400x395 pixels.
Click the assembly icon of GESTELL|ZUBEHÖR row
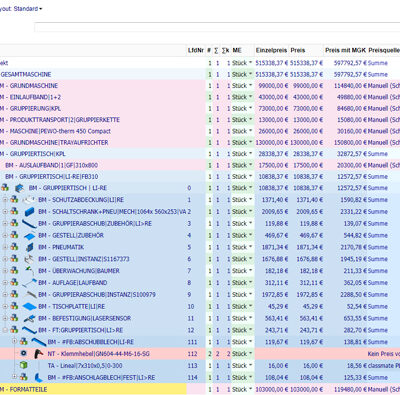pyautogui.click(x=14, y=235)
